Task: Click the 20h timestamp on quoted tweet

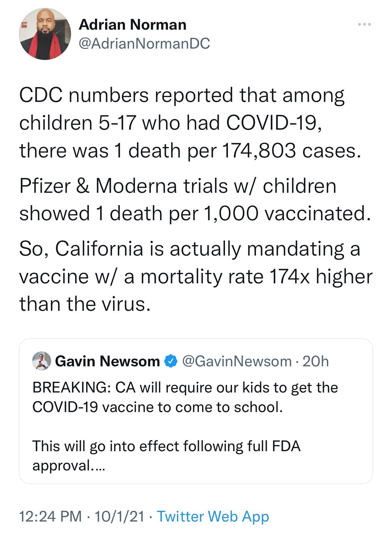Action: tap(316, 361)
